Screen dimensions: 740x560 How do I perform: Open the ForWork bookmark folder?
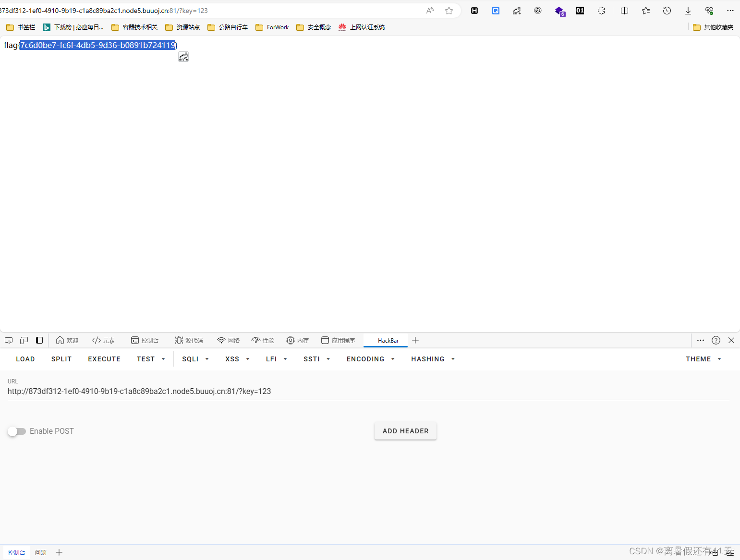(272, 27)
